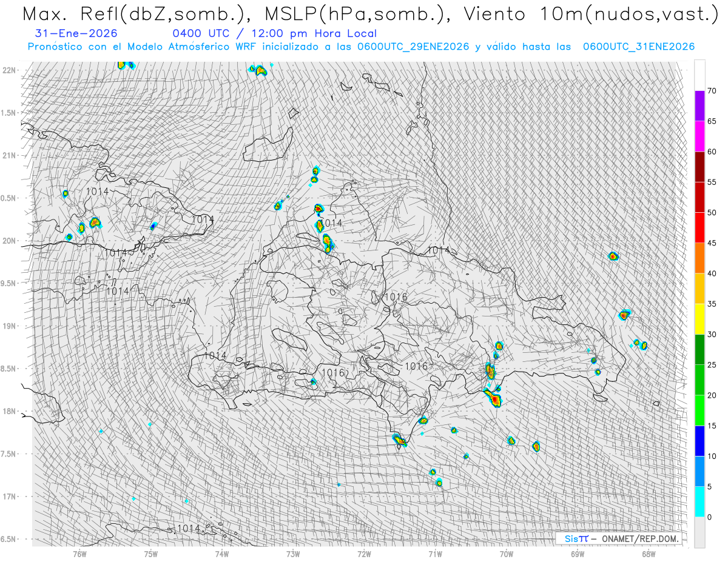Click the gold 35–40 dBZ color swatch
728x562 pixels.
[699, 289]
